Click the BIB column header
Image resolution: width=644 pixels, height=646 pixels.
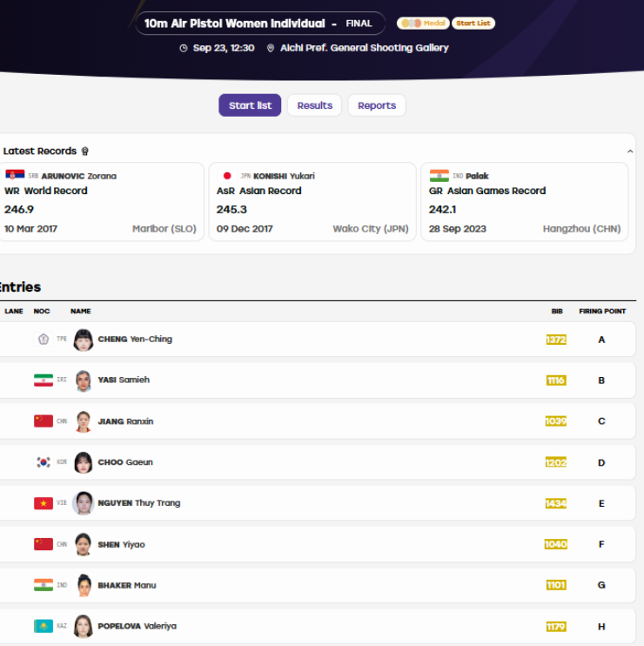click(557, 311)
